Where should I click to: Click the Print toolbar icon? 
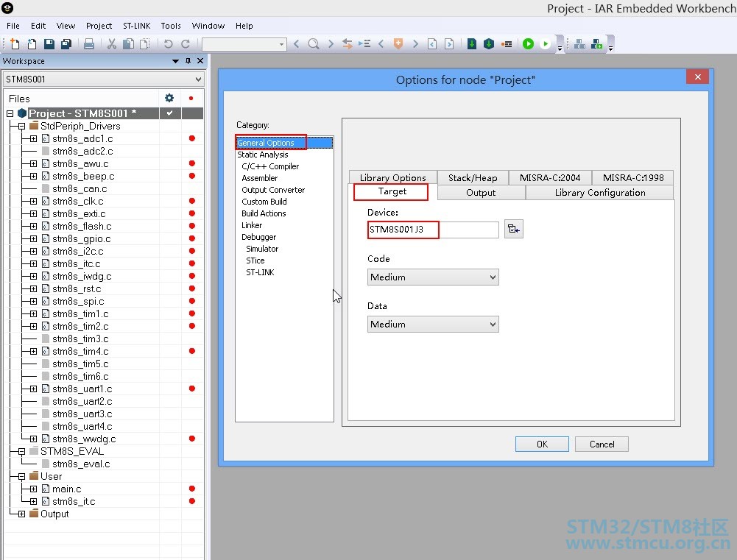coord(89,44)
